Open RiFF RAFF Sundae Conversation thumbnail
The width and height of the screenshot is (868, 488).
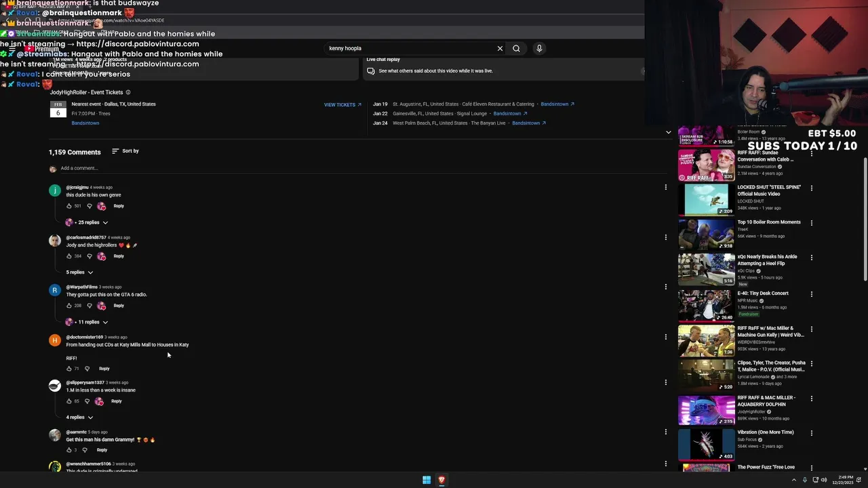click(x=706, y=165)
